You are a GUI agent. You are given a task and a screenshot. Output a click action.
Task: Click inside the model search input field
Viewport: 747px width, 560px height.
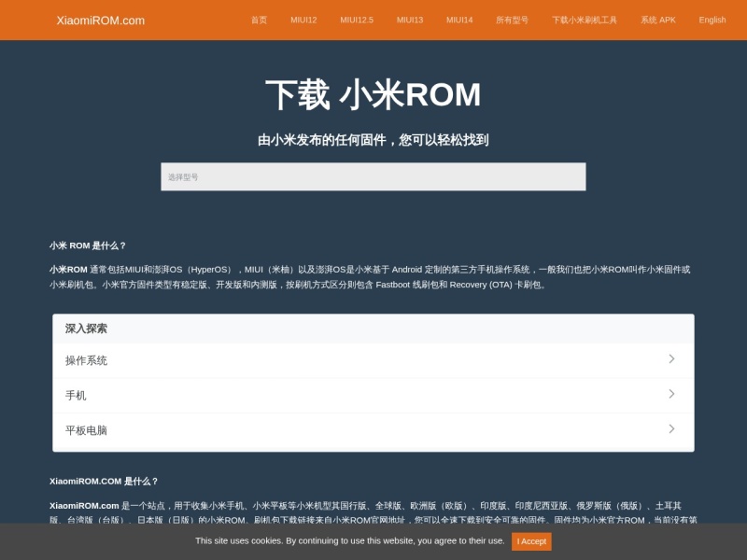click(x=373, y=176)
